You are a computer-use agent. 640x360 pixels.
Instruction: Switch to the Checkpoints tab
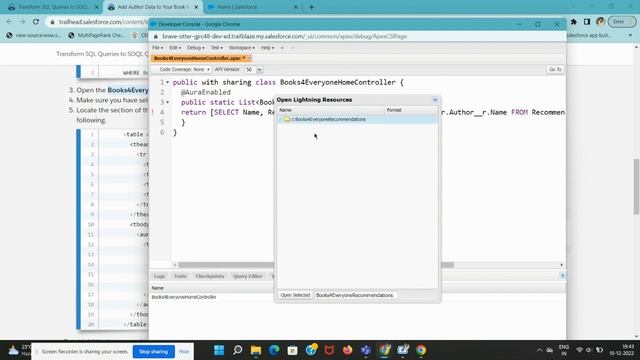[210, 276]
